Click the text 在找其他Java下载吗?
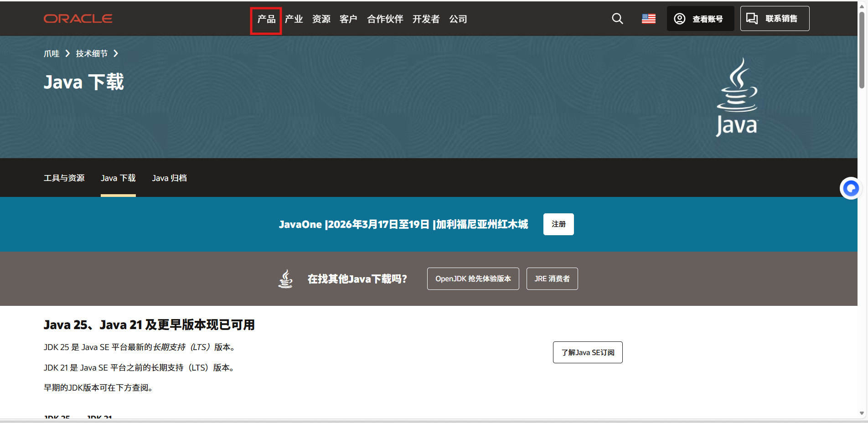The width and height of the screenshot is (868, 423). tap(357, 279)
